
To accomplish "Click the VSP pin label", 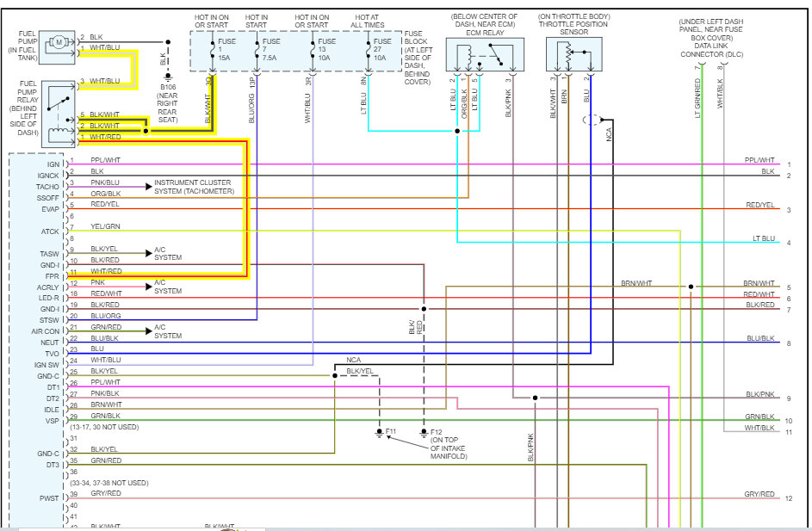I will pyautogui.click(x=53, y=421).
